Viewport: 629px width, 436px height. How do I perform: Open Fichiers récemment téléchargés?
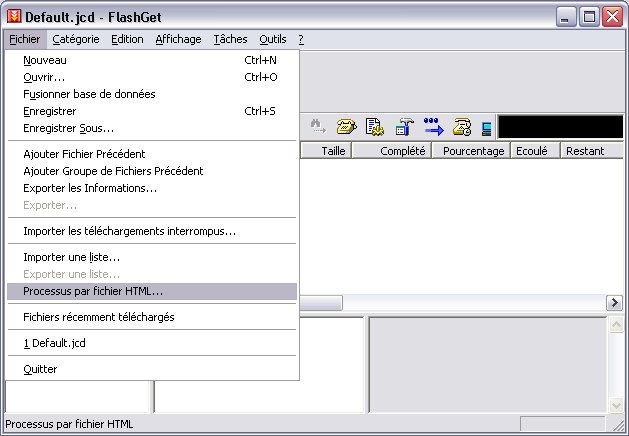pos(152,317)
